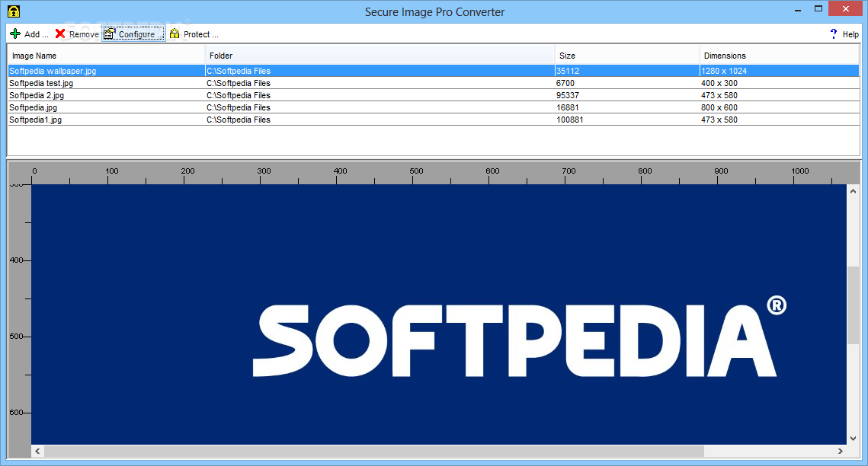Select Softpedia wallpaper.jpg row

click(x=434, y=71)
